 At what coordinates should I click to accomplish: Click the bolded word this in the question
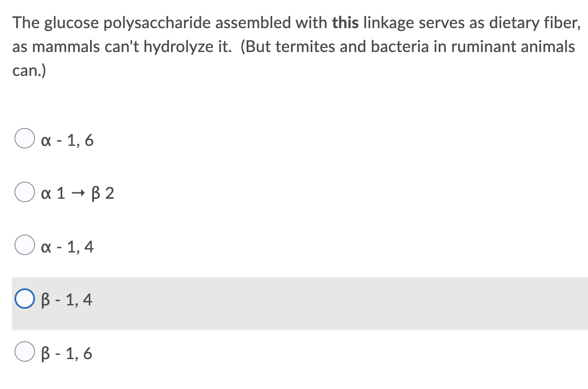click(x=346, y=22)
